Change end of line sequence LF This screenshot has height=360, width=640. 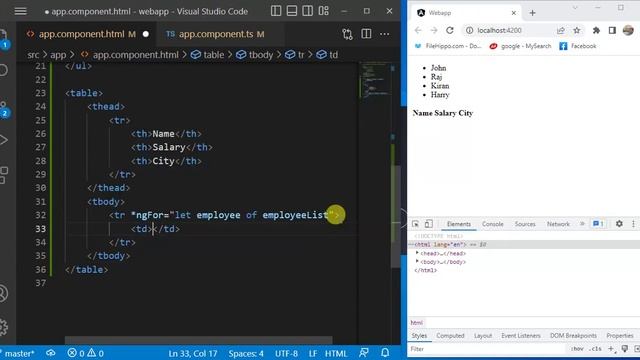coord(313,353)
